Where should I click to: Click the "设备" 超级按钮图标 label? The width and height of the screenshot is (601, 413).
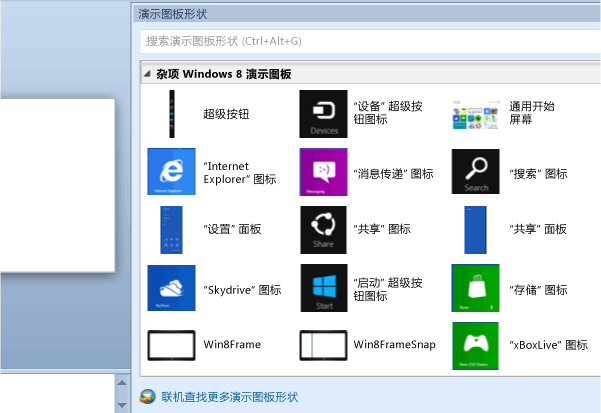(x=388, y=113)
